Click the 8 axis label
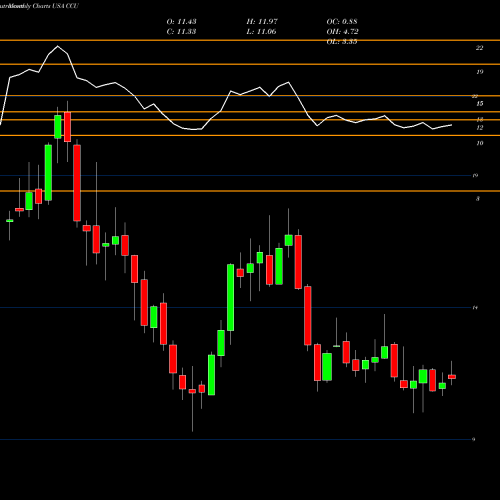Image resolution: width=500 pixels, height=500 pixels. (478, 199)
